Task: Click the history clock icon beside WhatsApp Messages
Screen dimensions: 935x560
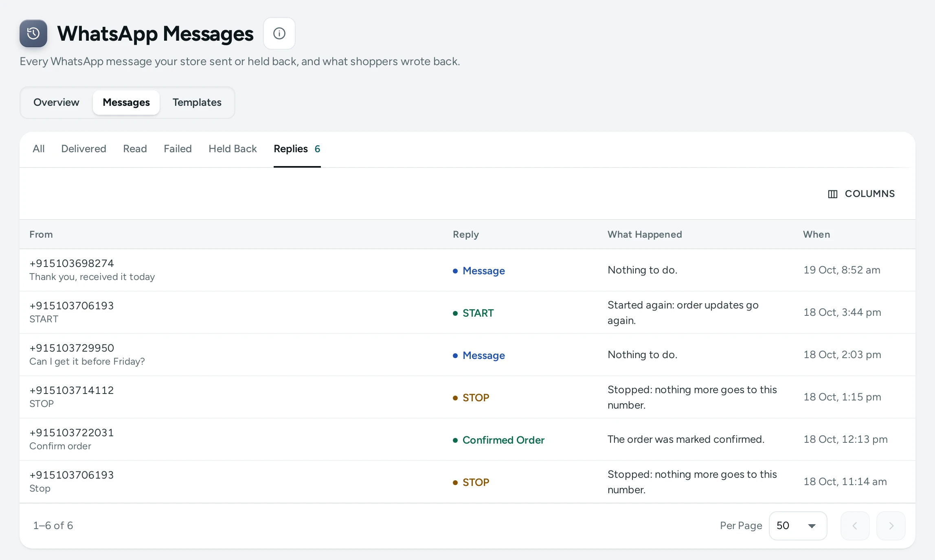Action: click(x=33, y=33)
